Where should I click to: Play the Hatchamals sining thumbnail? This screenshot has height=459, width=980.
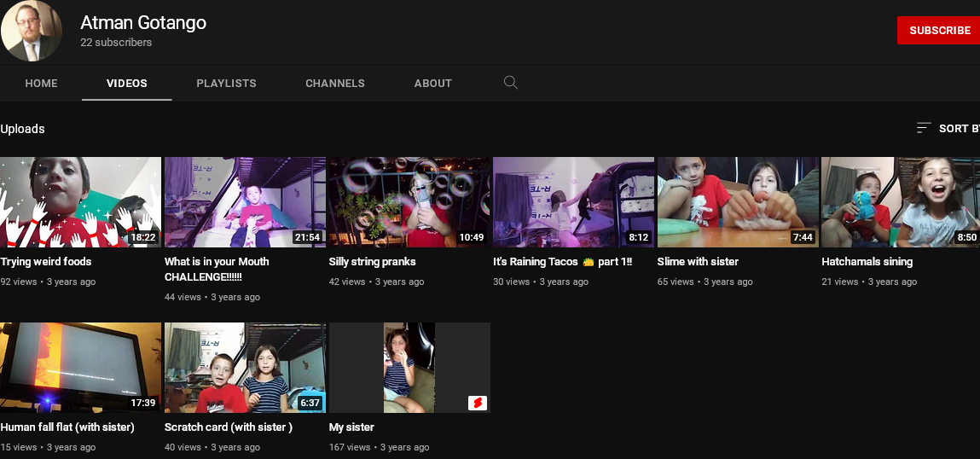click(x=901, y=202)
